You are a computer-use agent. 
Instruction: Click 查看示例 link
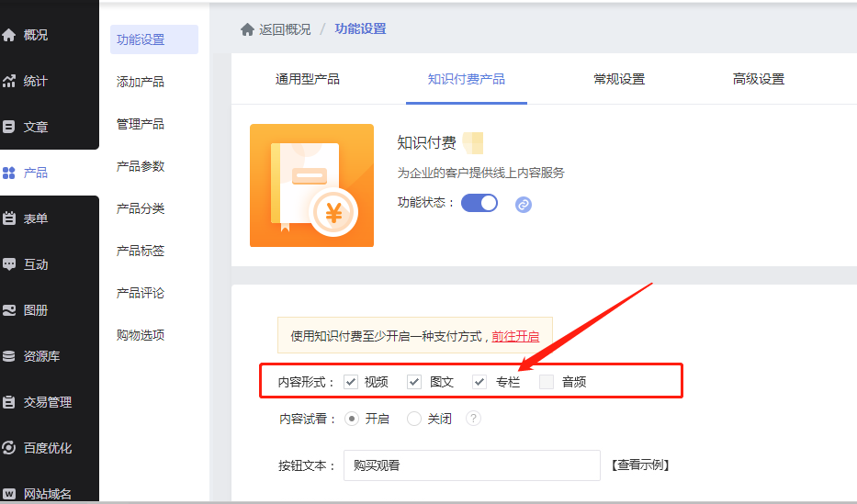point(640,465)
